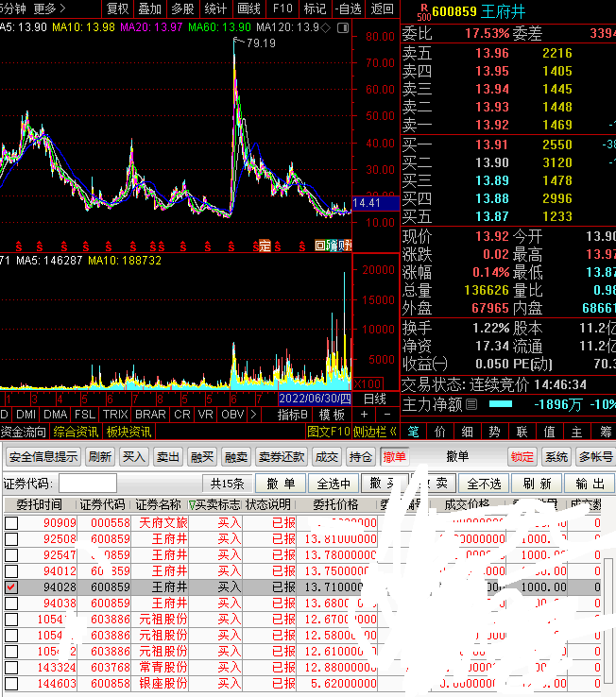616x697 pixels.
Task: Switch to the TRIX indicator tab
Action: 114,415
